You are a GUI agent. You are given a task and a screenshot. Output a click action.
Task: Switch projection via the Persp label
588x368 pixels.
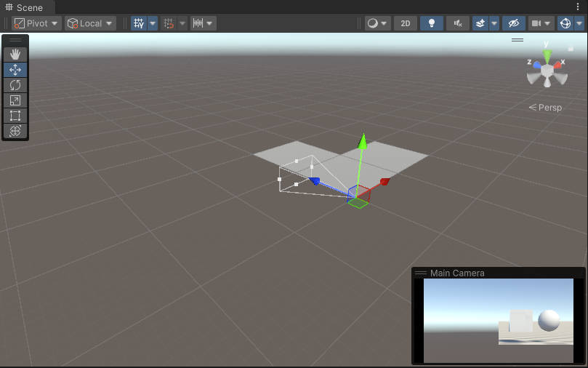pos(546,108)
